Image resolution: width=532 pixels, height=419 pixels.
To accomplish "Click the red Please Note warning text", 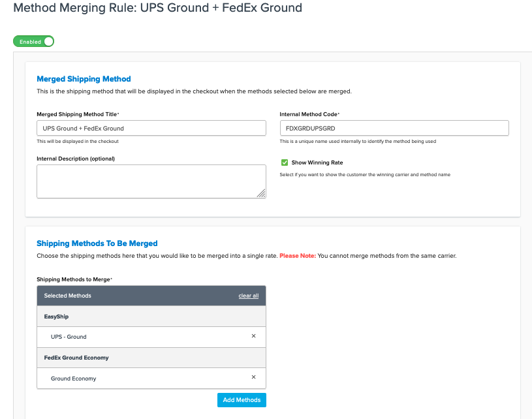I will [x=297, y=256].
